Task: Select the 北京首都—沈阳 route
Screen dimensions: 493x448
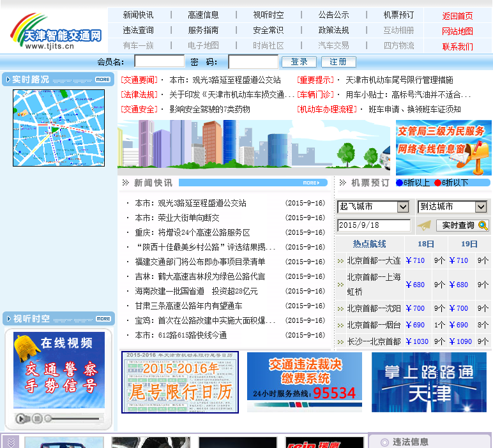Action: pos(374,308)
